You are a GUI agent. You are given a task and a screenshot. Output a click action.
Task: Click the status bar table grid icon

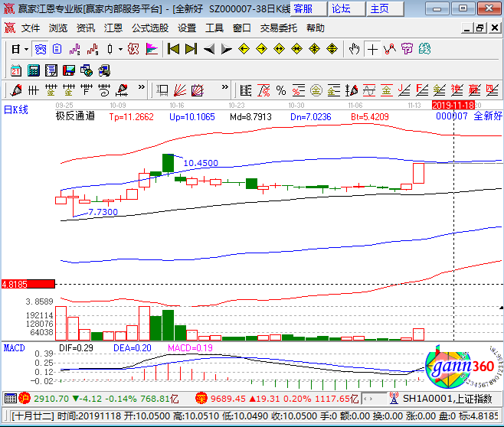tap(11, 399)
